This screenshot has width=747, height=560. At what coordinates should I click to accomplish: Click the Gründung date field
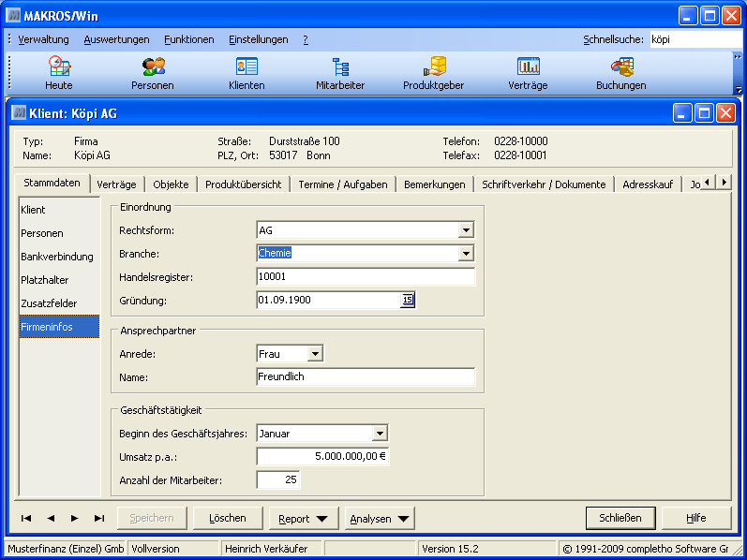pyautogui.click(x=329, y=300)
